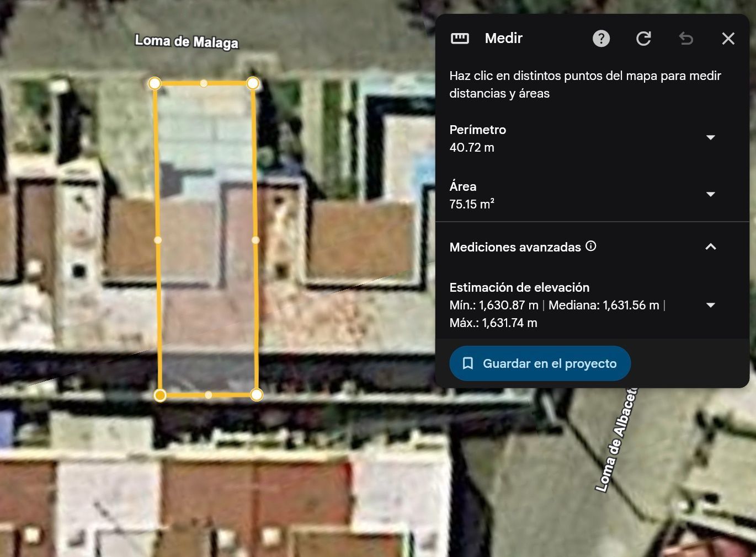
Task: Click the Loma de Malaga street label
Action: point(187,42)
